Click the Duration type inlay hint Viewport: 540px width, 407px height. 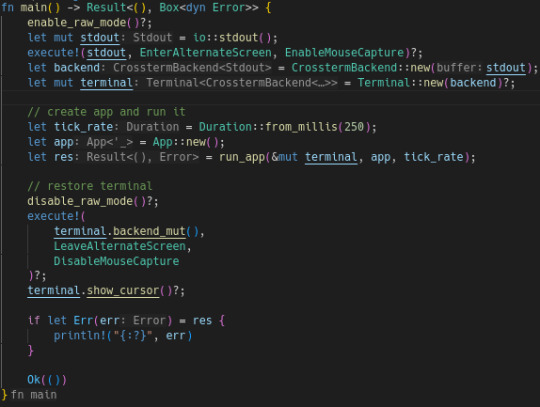153,127
